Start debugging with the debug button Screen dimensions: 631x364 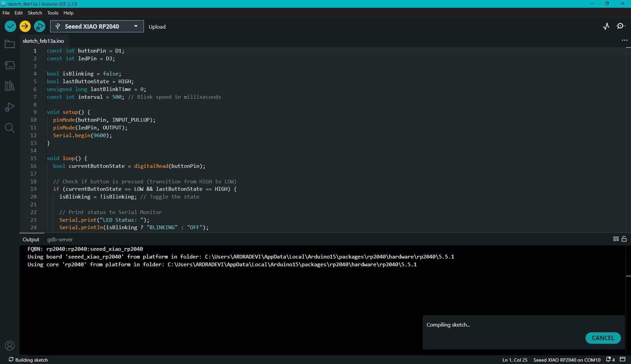point(39,26)
